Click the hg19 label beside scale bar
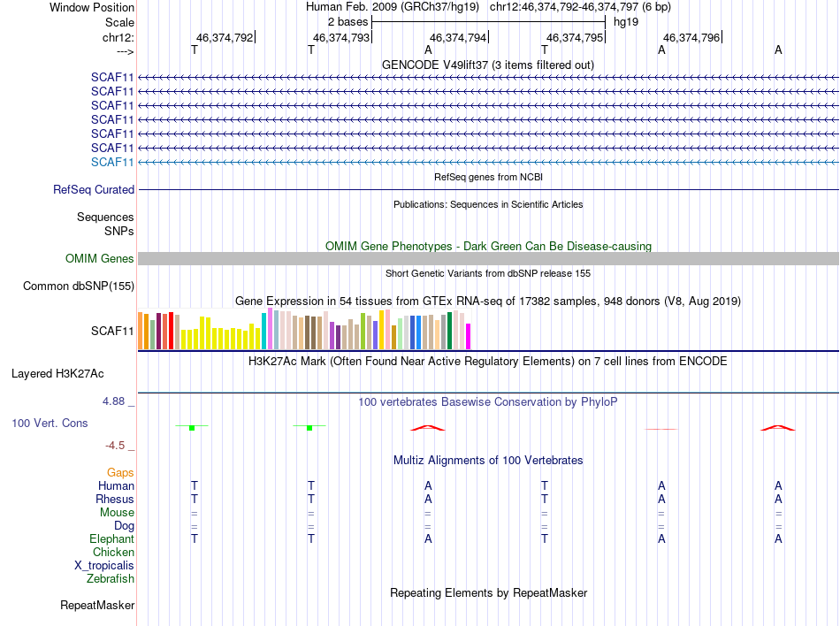The image size is (840, 626). point(626,22)
